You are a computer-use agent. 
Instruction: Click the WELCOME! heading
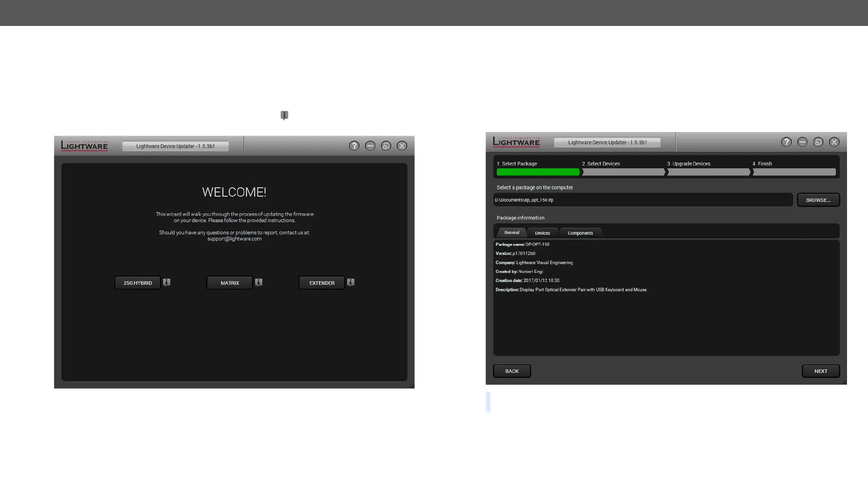tap(234, 192)
